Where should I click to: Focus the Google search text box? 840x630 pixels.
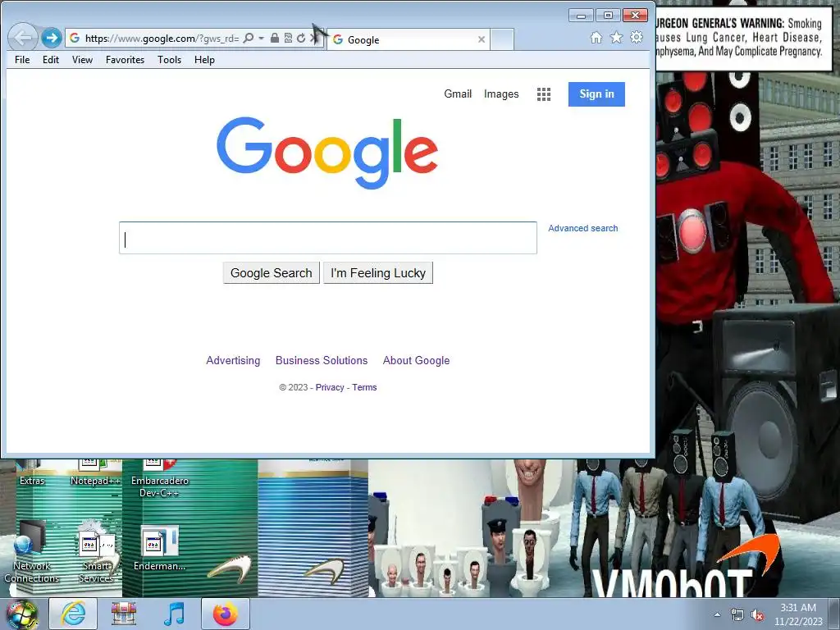(328, 238)
